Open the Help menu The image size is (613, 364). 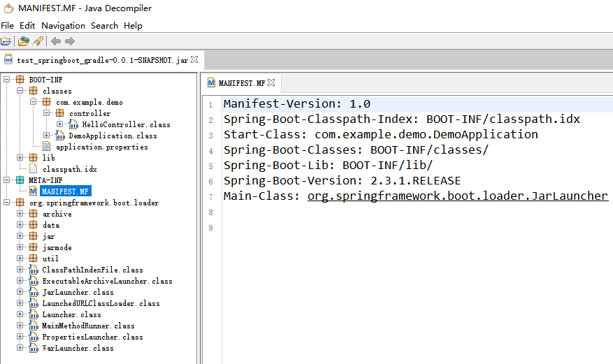(134, 26)
